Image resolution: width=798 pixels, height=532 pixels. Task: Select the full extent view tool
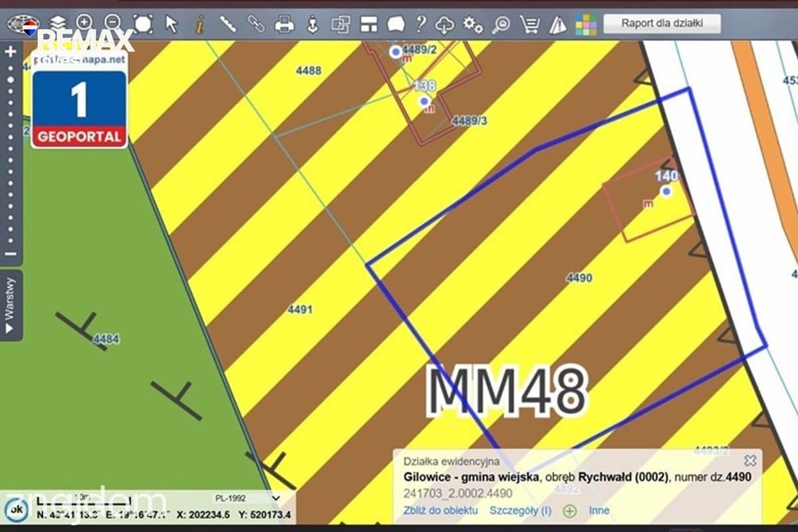point(142,24)
